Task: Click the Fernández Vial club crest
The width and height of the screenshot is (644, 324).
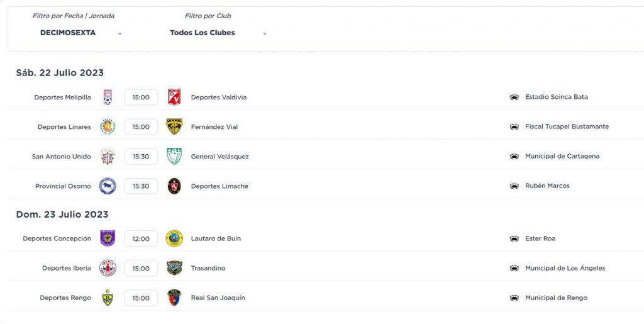Action: click(174, 127)
